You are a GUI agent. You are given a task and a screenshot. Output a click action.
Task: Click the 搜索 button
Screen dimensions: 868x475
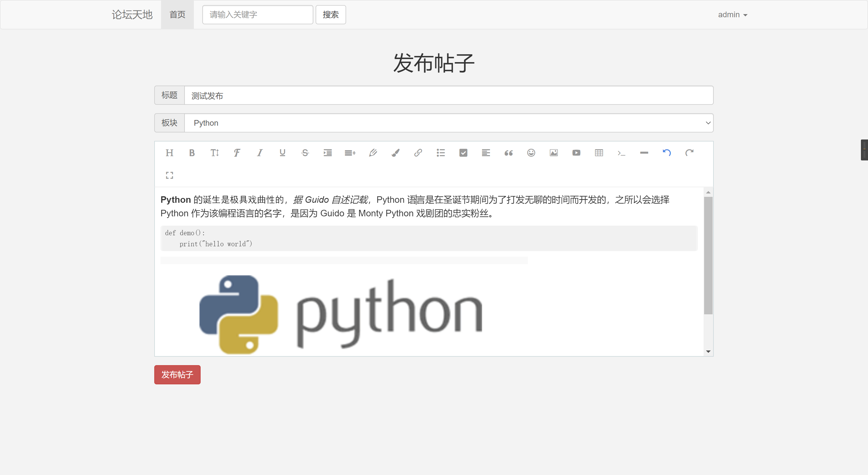click(x=331, y=15)
